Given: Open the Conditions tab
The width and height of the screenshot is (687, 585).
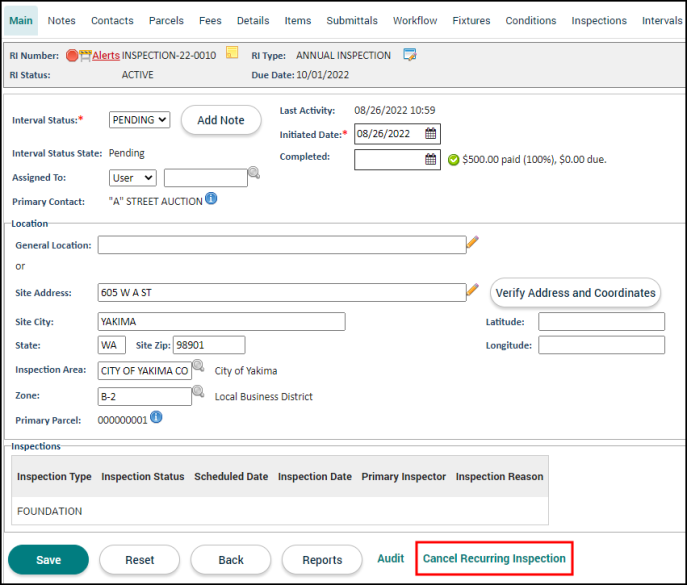Looking at the screenshot, I should click(531, 21).
